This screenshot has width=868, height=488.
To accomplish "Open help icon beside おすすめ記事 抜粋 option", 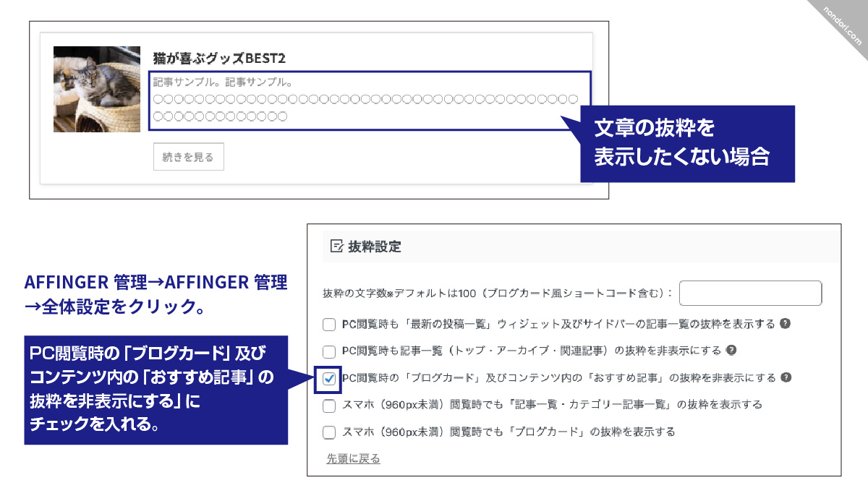I will (786, 377).
